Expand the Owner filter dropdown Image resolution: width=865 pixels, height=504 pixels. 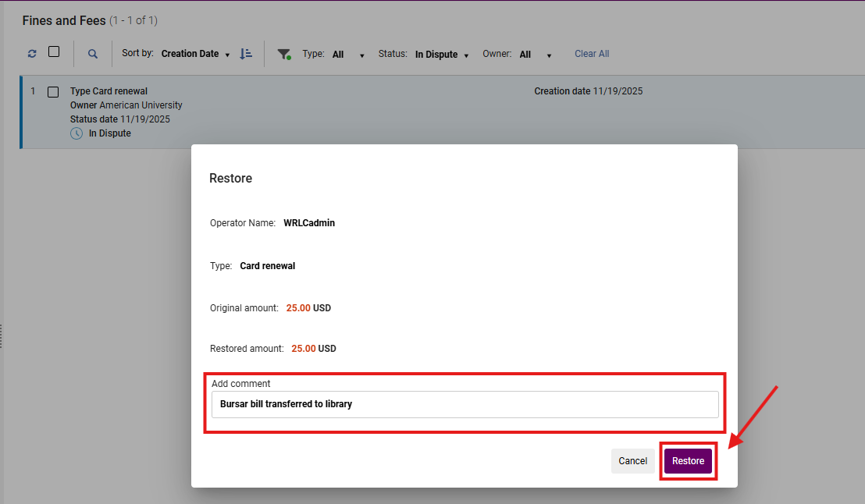tap(536, 55)
